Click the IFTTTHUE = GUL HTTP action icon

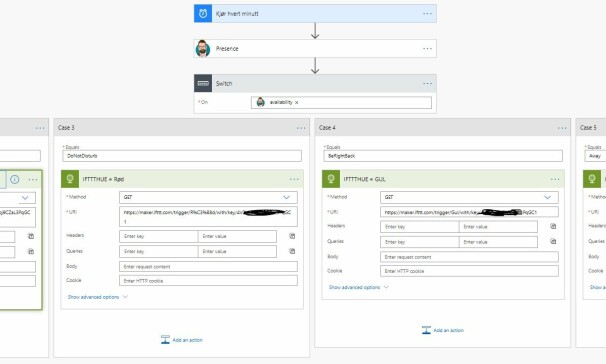click(x=331, y=179)
